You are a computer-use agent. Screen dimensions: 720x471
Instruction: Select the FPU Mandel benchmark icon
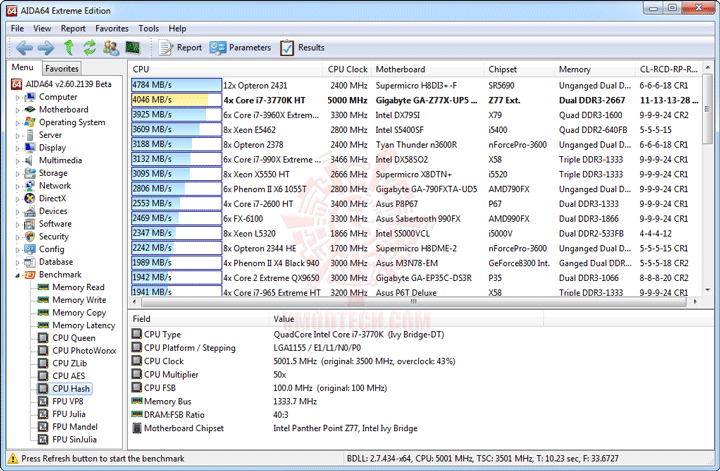[43, 427]
